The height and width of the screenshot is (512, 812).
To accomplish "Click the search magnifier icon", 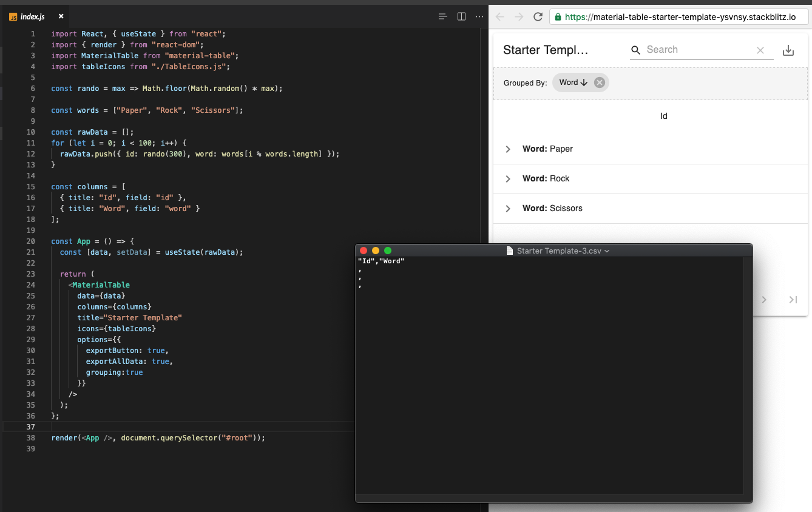I will click(635, 50).
